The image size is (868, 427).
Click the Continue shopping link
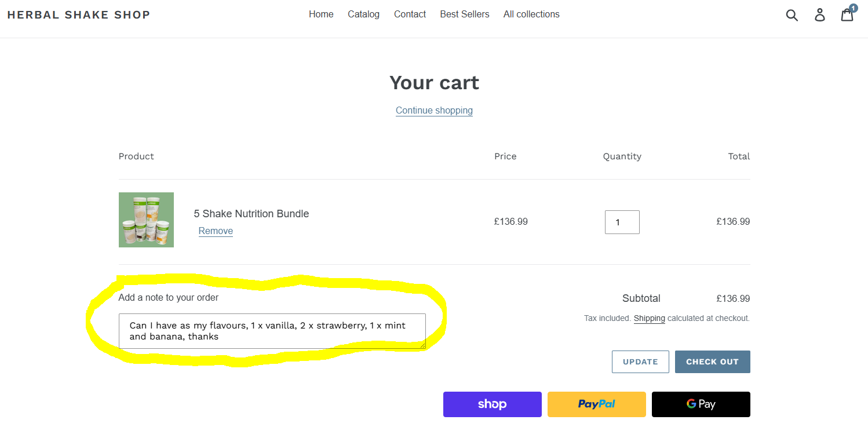point(434,110)
